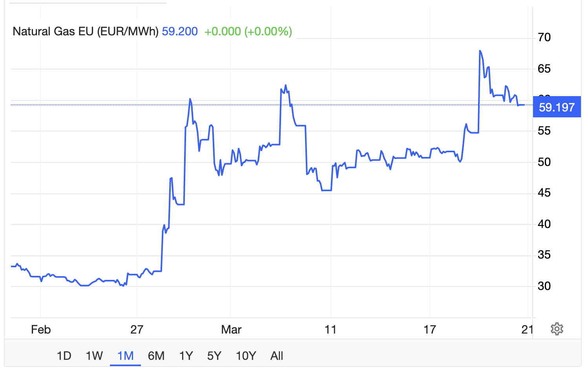Switch to the 1W time range
The width and height of the screenshot is (588, 372).
[x=94, y=356]
